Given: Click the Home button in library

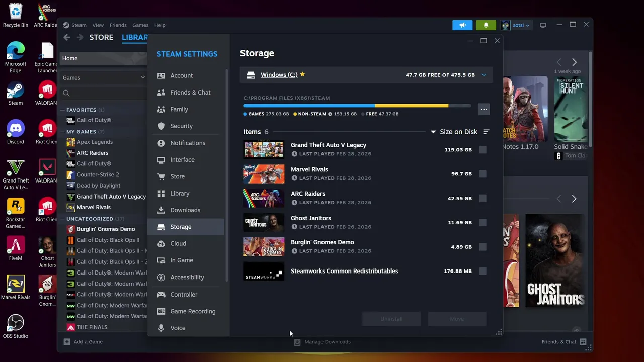Looking at the screenshot, I should point(103,58).
